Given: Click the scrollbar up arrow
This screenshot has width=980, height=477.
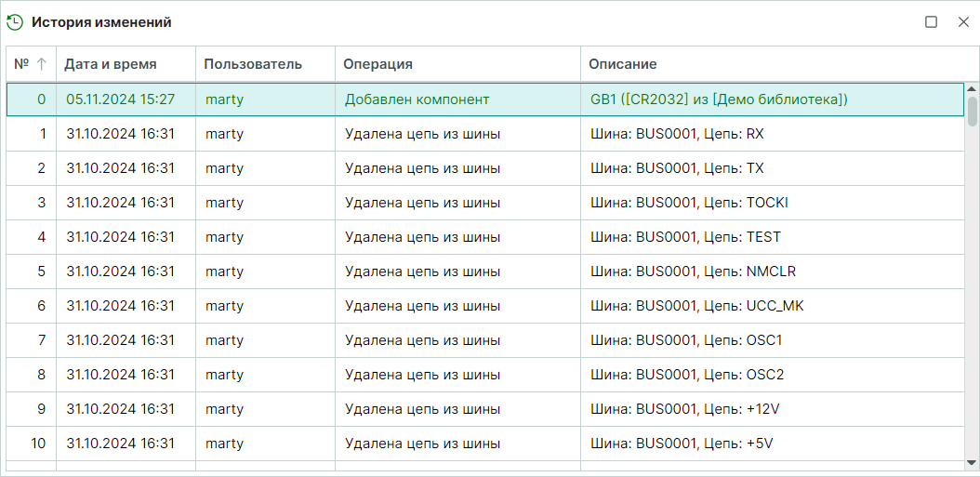Looking at the screenshot, I should click(972, 89).
